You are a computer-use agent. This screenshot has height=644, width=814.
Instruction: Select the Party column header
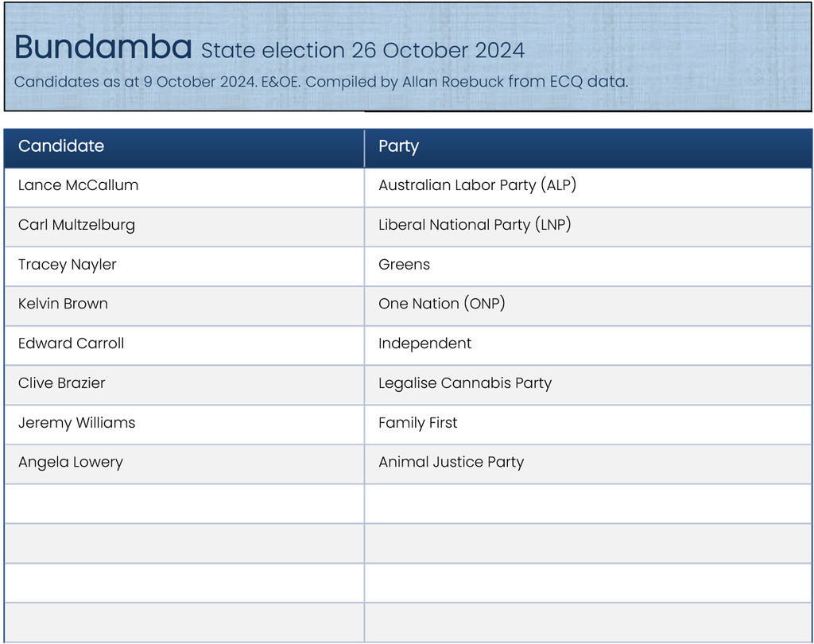tap(398, 146)
